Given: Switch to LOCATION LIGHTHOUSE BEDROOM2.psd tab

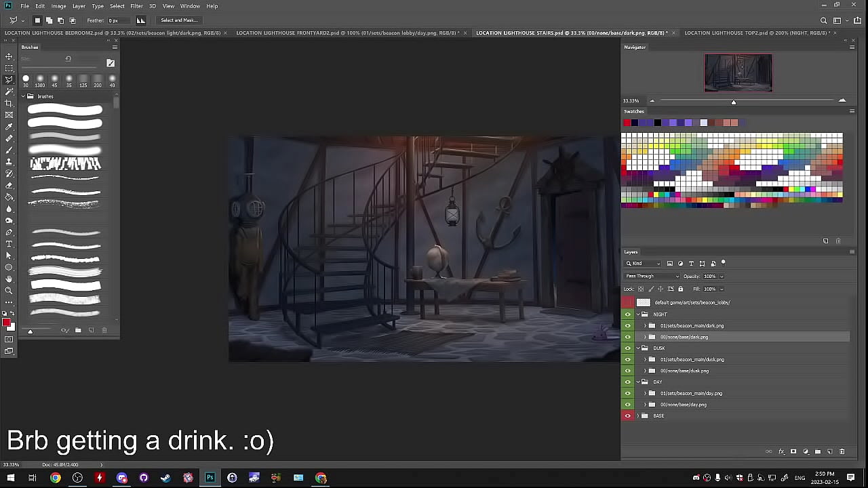Looking at the screenshot, I should point(113,33).
